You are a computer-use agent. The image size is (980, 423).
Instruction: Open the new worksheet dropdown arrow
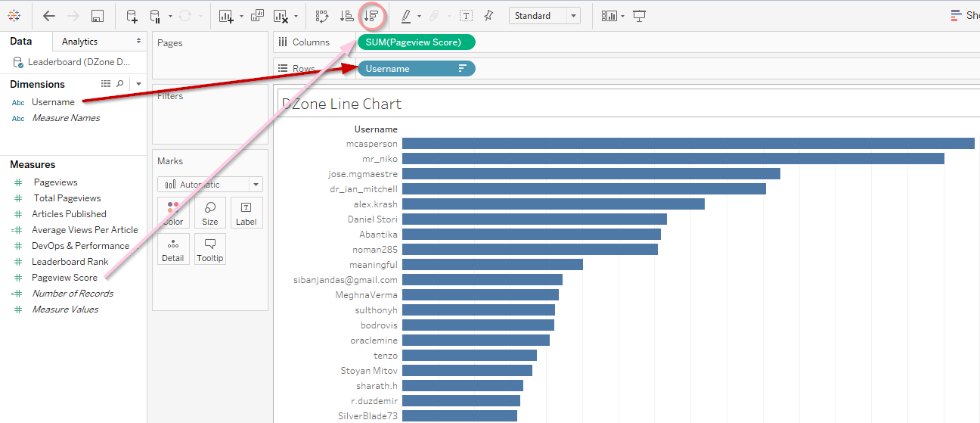click(x=241, y=16)
